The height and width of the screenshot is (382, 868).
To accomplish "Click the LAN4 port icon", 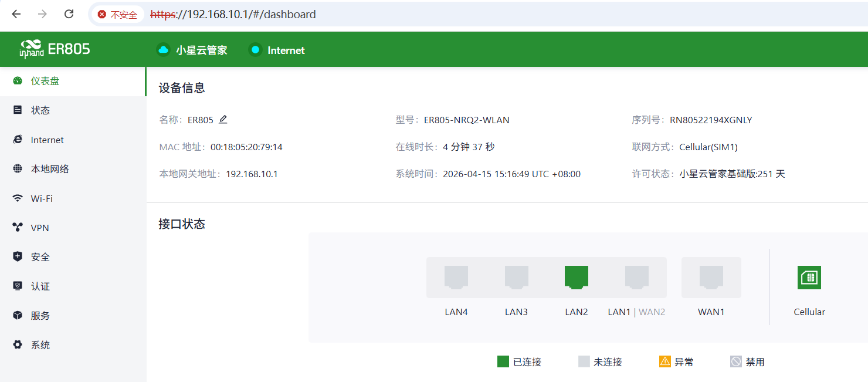I will point(456,278).
